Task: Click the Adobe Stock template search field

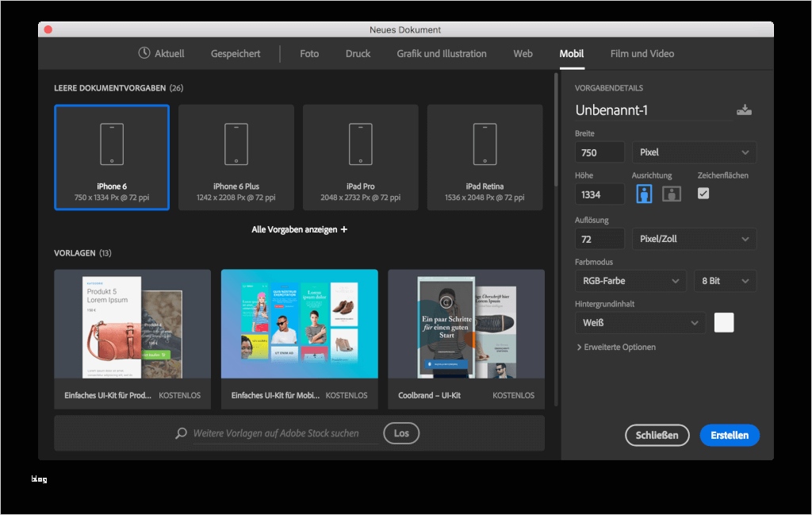Action: [285, 433]
